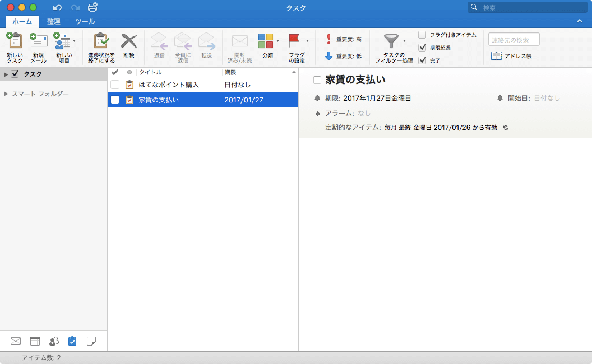Viewport: 592px width, 364px height.
Task: Collapse the ribbon with top-right chevron
Action: tap(580, 21)
